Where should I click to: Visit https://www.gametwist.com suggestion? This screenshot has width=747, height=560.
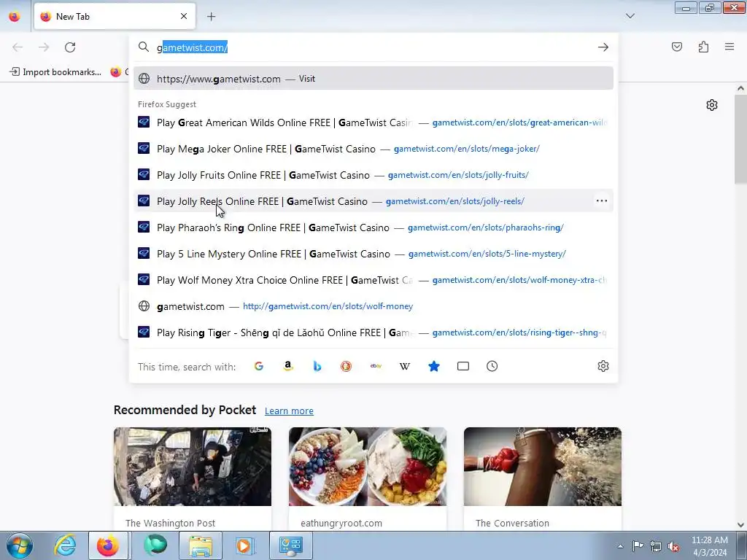pyautogui.click(x=373, y=79)
